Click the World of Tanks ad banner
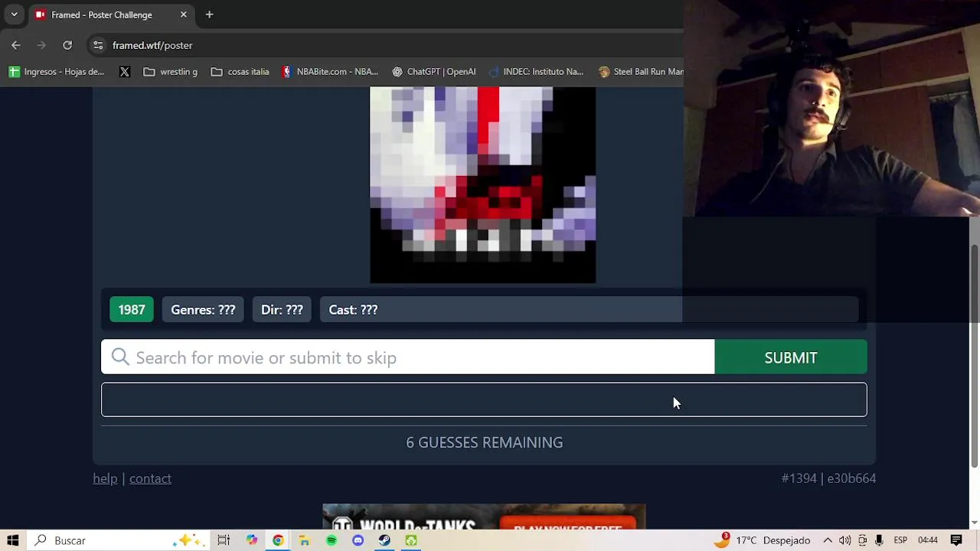980x551 pixels. 484,517
